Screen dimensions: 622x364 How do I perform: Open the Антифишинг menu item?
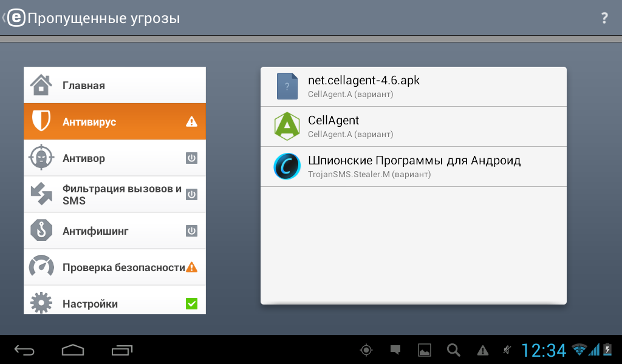coord(115,231)
